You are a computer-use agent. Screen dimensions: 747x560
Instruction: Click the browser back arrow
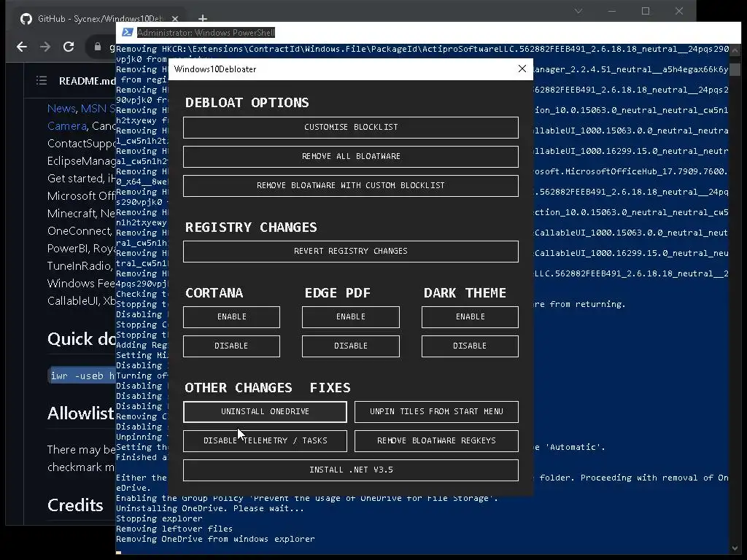[21, 47]
